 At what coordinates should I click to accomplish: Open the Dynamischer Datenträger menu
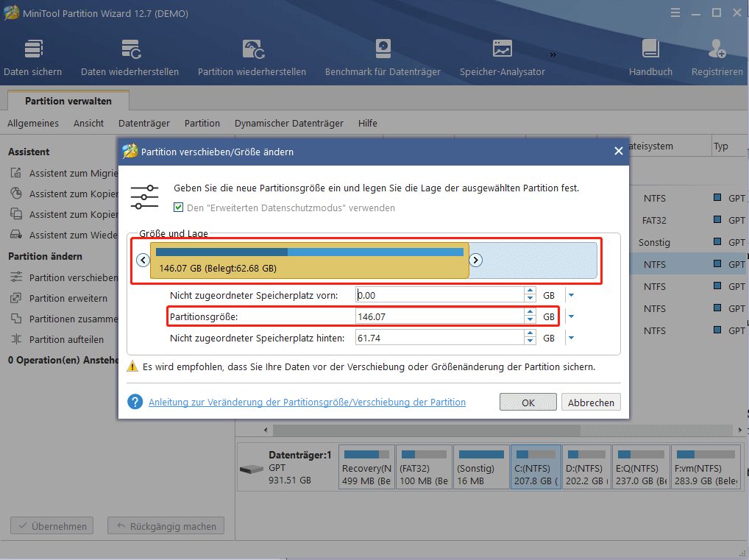(x=288, y=123)
